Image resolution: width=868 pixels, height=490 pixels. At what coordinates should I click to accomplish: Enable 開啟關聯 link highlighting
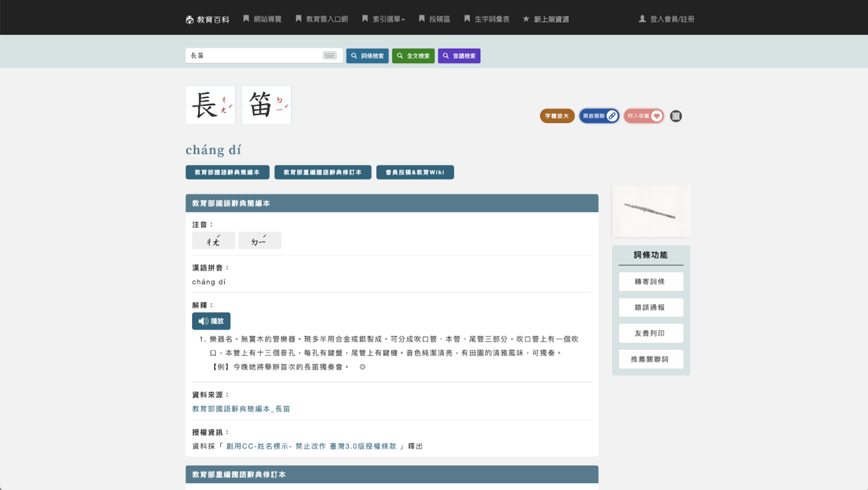click(599, 116)
